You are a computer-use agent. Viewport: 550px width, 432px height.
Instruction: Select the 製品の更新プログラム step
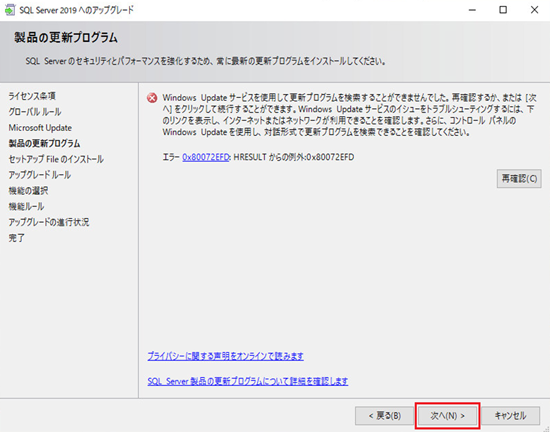[44, 143]
